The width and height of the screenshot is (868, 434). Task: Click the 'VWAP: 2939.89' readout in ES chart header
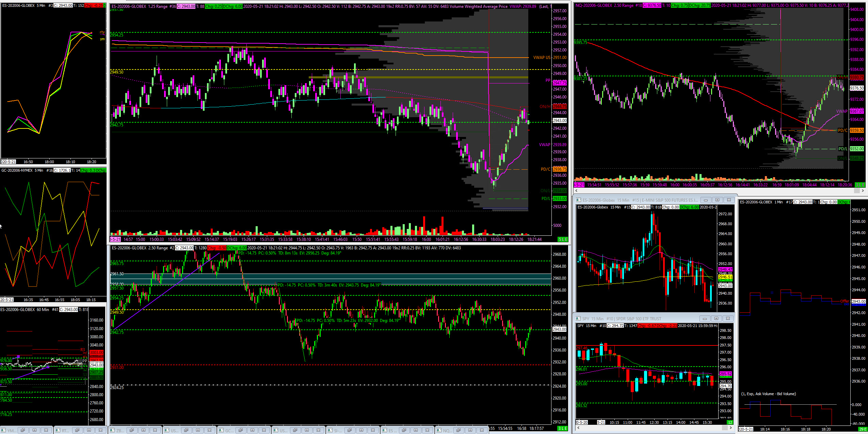523,6
